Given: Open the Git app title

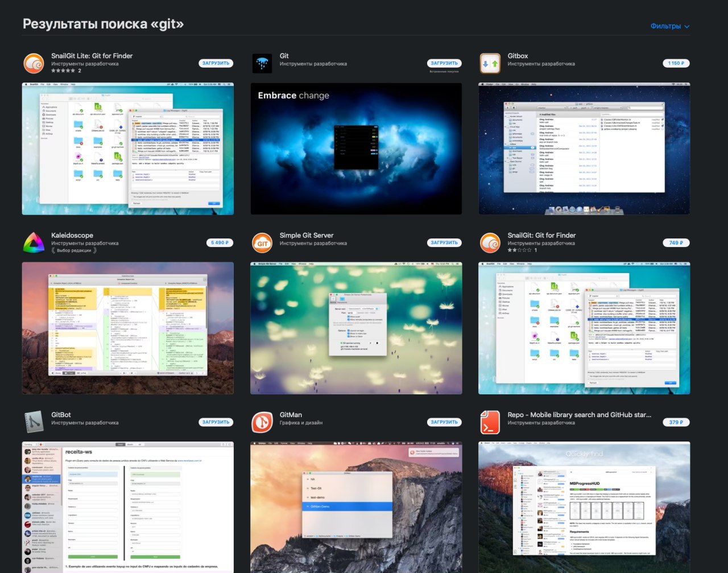Looking at the screenshot, I should click(284, 56).
